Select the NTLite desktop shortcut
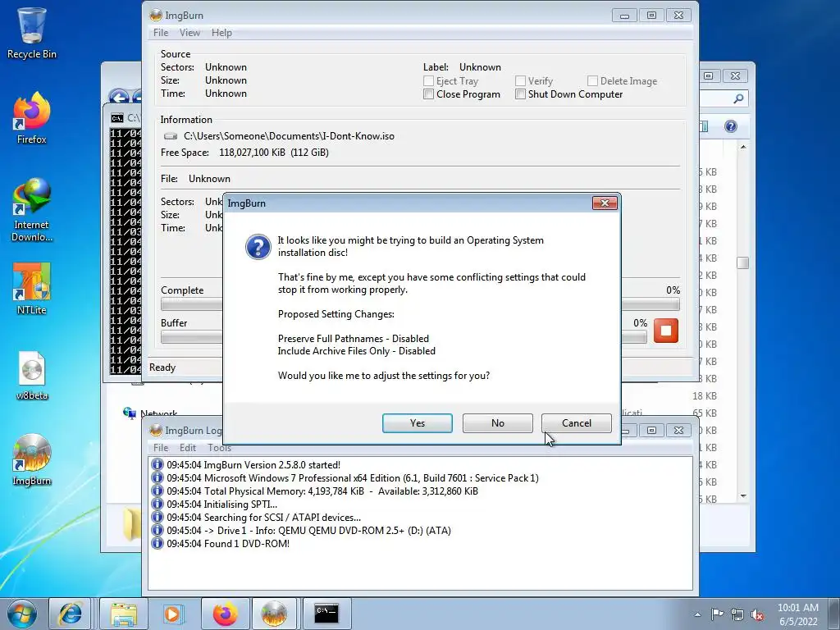The height and width of the screenshot is (630, 840). coord(32,289)
